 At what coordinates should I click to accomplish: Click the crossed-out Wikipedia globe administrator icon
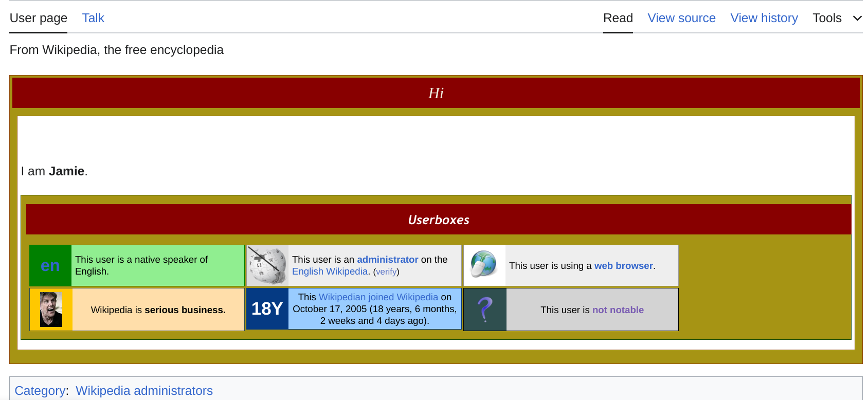[x=267, y=265]
